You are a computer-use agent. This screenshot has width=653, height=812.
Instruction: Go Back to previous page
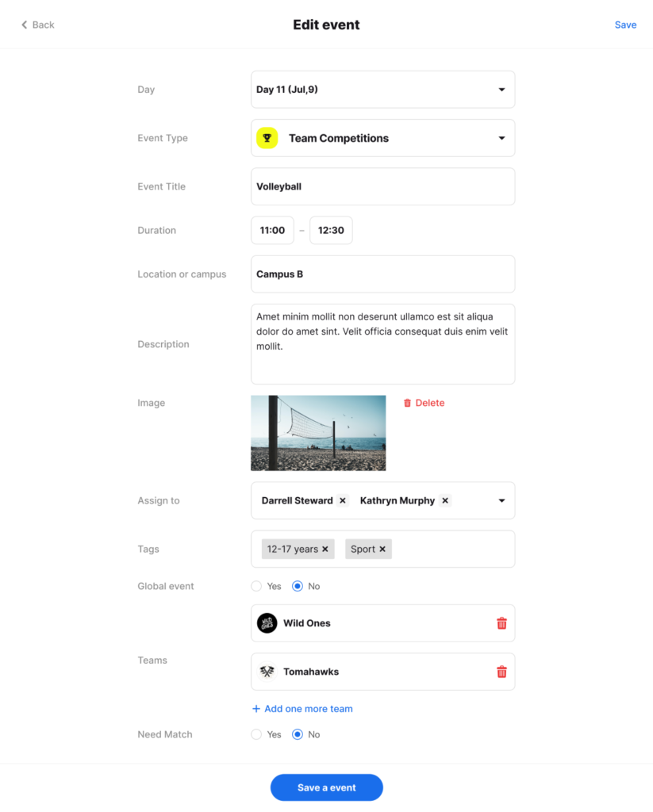click(37, 25)
